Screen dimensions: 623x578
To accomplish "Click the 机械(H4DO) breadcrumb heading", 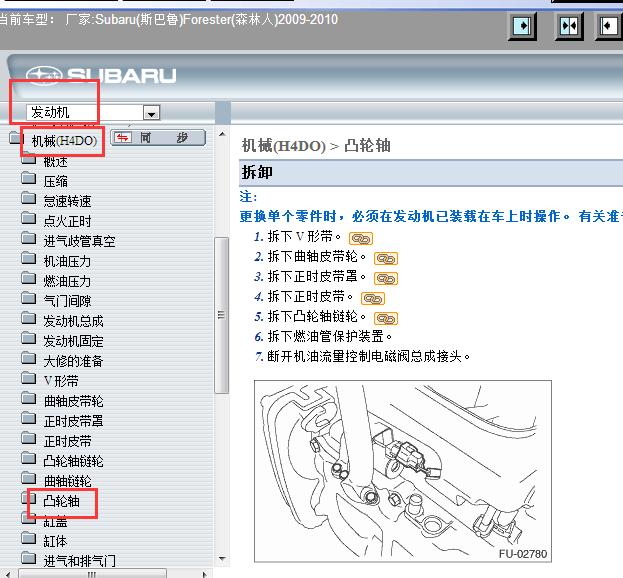I will point(284,146).
